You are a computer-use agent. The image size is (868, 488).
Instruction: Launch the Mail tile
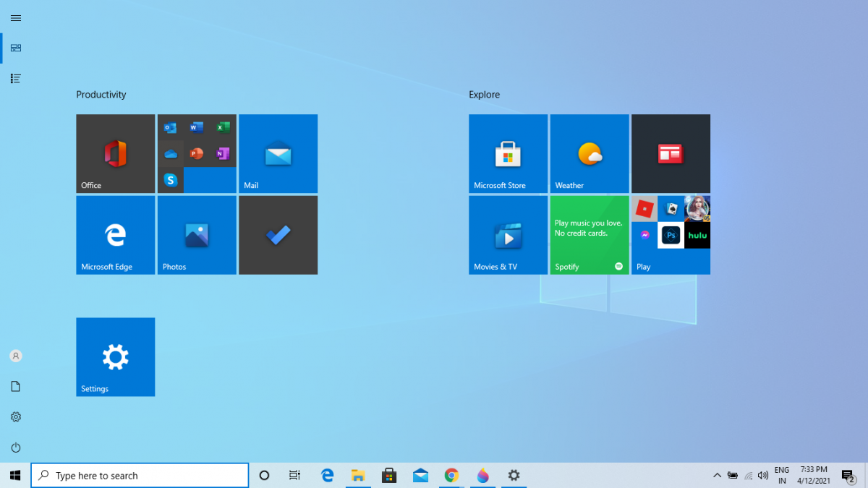(x=278, y=153)
